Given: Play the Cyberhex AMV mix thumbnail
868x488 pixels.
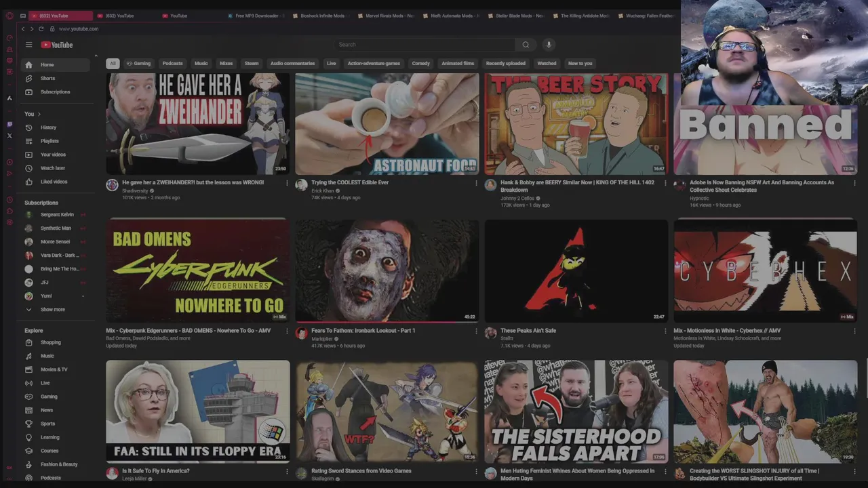Looking at the screenshot, I should [766, 270].
